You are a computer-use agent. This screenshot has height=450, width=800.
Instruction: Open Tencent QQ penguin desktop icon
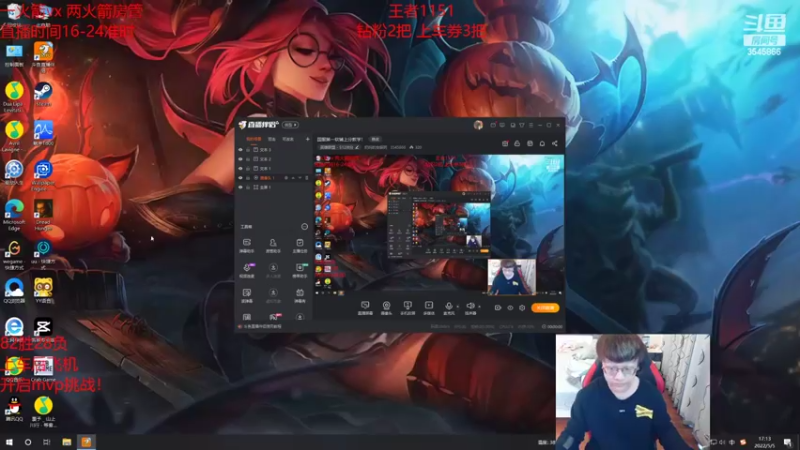tap(14, 410)
